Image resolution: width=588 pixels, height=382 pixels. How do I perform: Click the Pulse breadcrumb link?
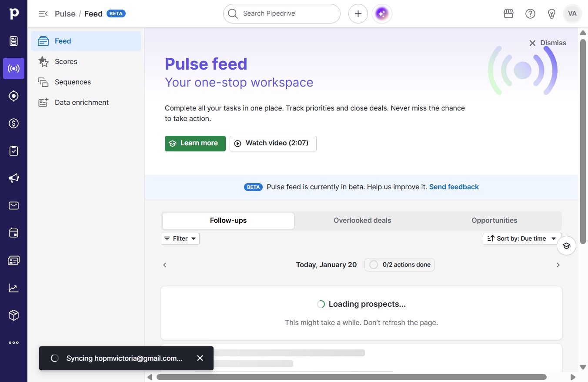(65, 14)
